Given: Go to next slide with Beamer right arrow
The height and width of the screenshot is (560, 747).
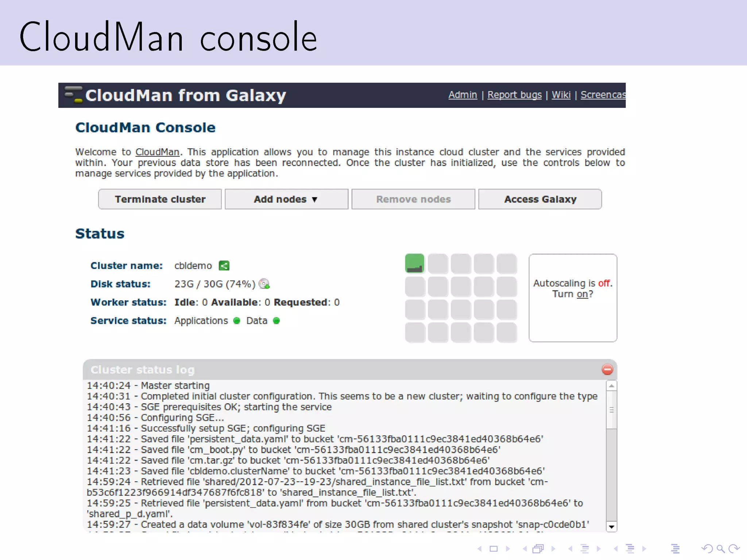Looking at the screenshot, I should click(508, 549).
